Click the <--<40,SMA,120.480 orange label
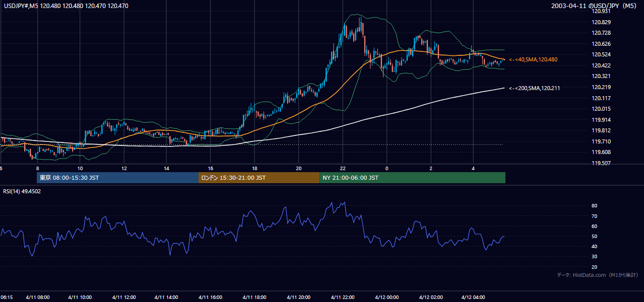 click(533, 59)
